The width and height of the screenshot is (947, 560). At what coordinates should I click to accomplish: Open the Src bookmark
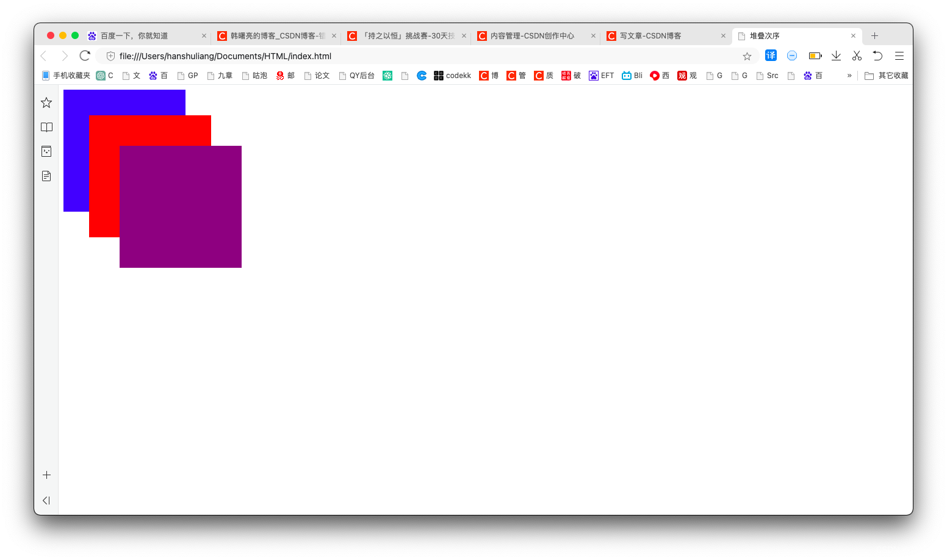(x=767, y=76)
